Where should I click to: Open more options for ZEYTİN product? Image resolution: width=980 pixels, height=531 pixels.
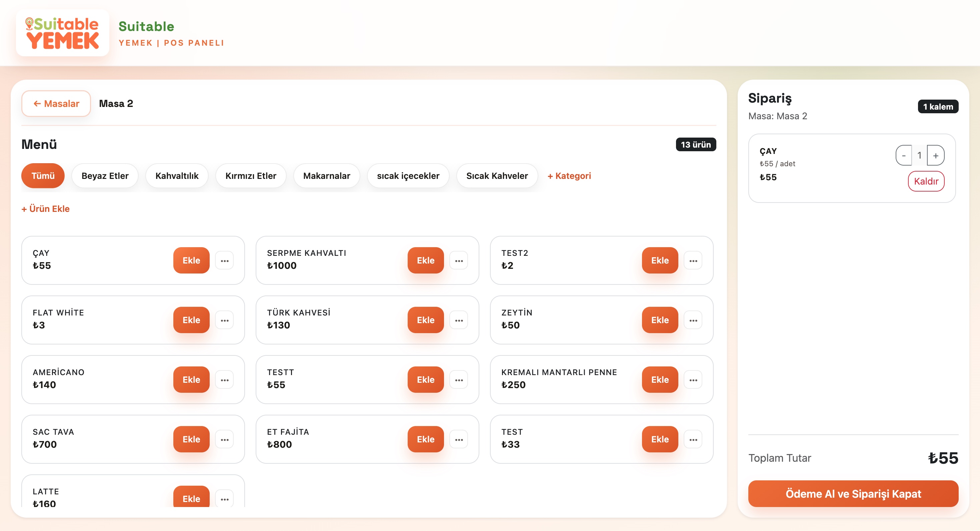click(693, 320)
